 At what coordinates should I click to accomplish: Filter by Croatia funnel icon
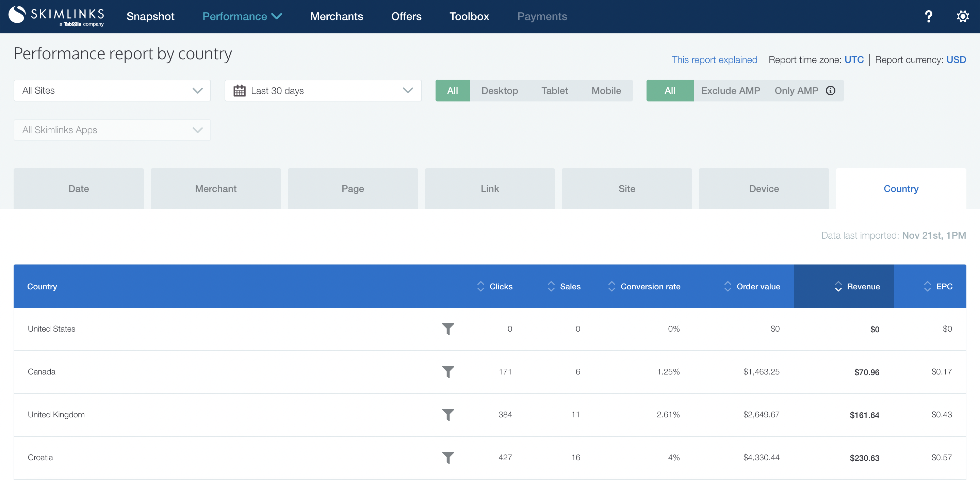(448, 458)
